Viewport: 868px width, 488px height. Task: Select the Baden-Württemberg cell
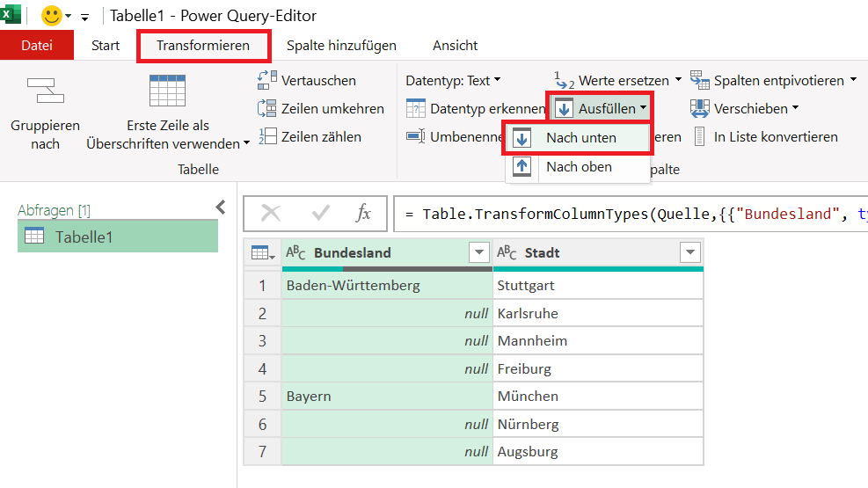pyautogui.click(x=387, y=286)
